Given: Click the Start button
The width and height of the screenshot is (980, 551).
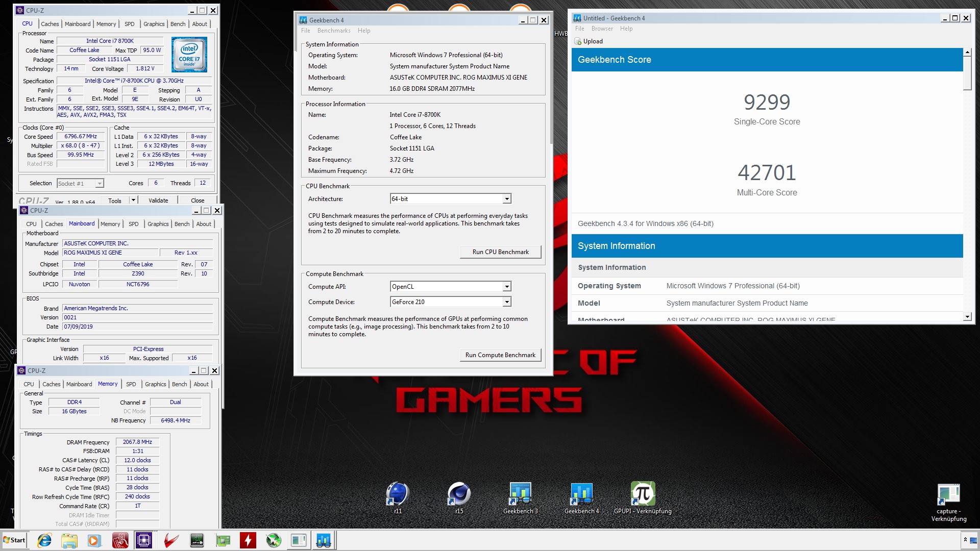Looking at the screenshot, I should 14,540.
